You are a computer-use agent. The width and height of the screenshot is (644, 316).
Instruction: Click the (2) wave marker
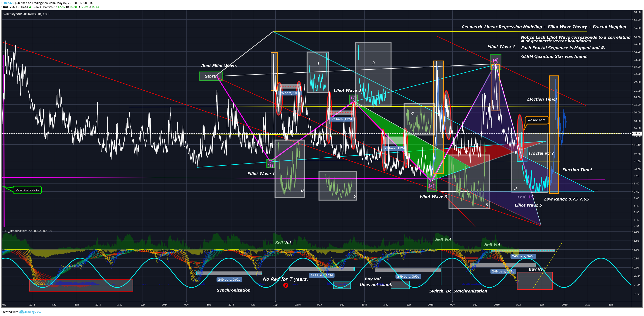[x=353, y=97]
